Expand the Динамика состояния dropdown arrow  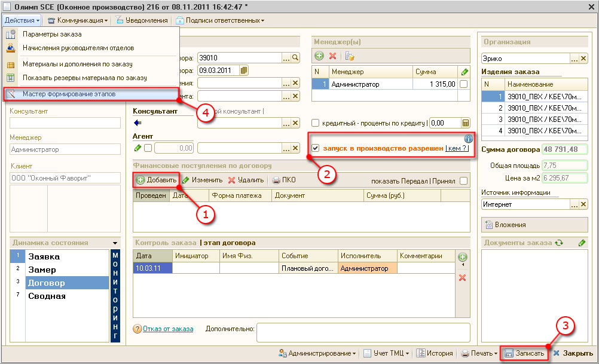click(115, 243)
